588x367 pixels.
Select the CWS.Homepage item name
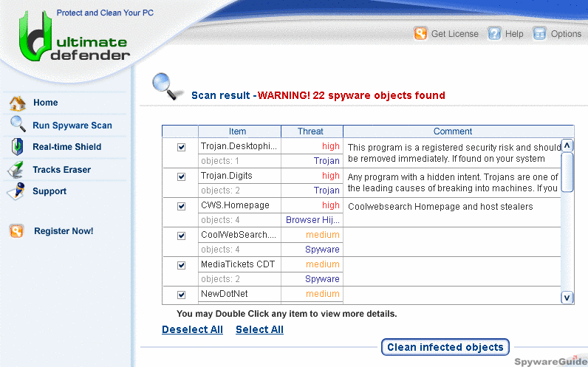(x=235, y=205)
